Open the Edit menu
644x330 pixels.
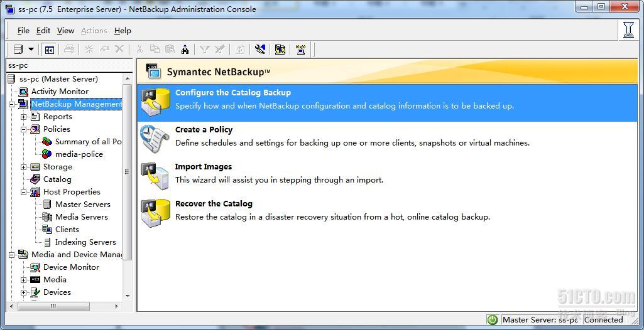coord(43,31)
